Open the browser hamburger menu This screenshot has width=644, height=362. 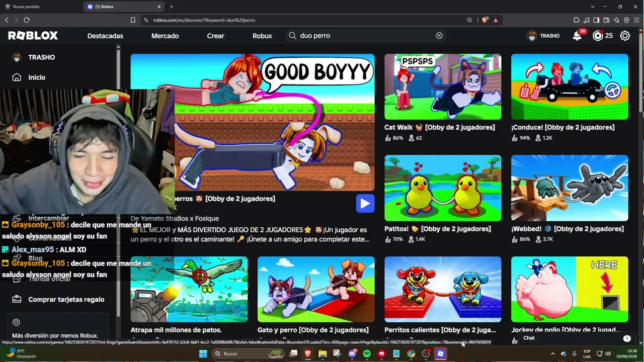637,20
